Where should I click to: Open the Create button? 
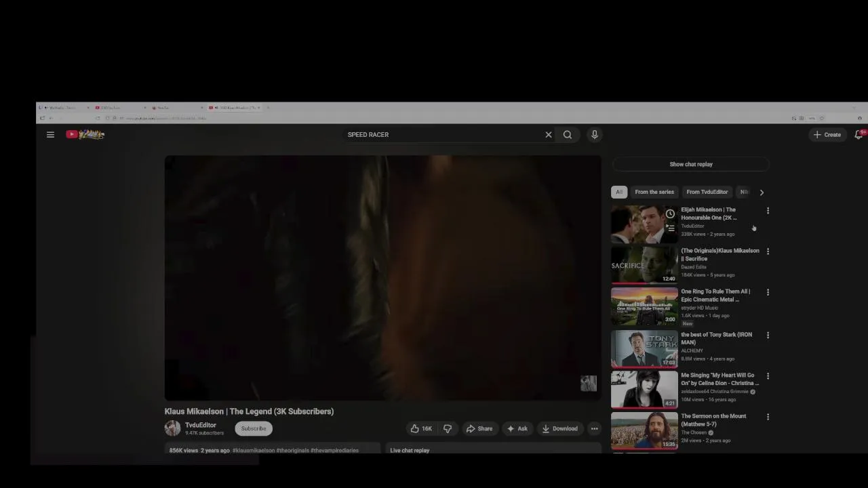pyautogui.click(x=827, y=135)
